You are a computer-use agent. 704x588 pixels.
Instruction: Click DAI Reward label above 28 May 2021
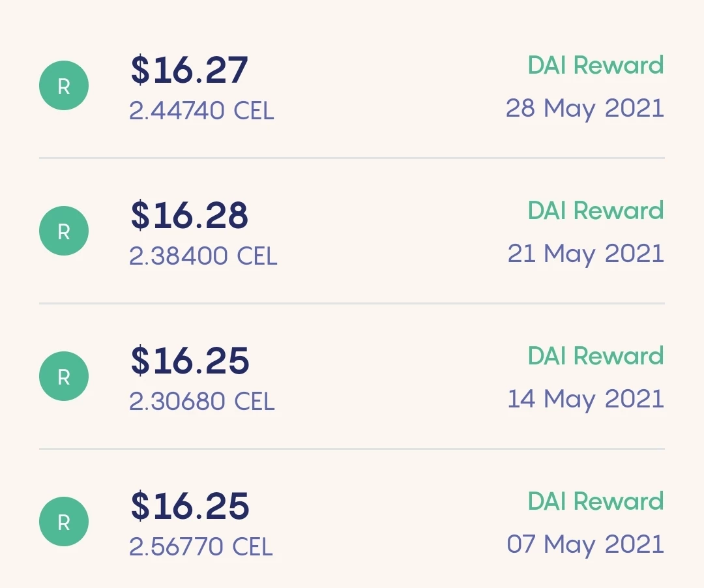coord(596,66)
